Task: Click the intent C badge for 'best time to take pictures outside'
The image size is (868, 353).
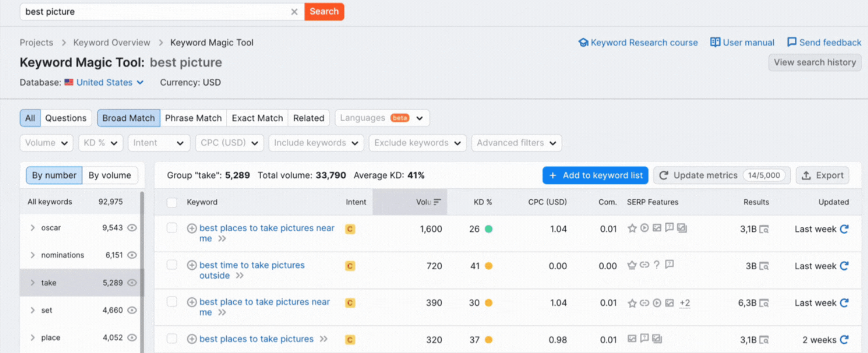Action: click(350, 266)
